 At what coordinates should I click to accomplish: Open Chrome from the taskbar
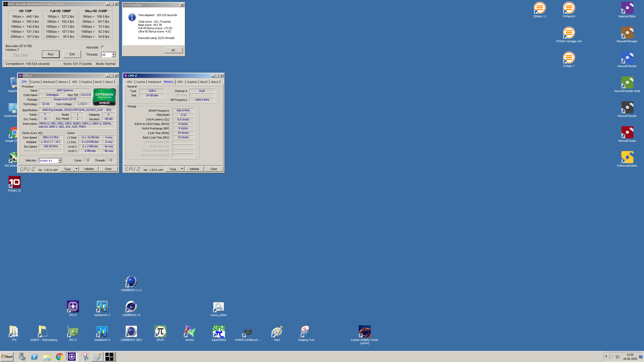coord(59,356)
